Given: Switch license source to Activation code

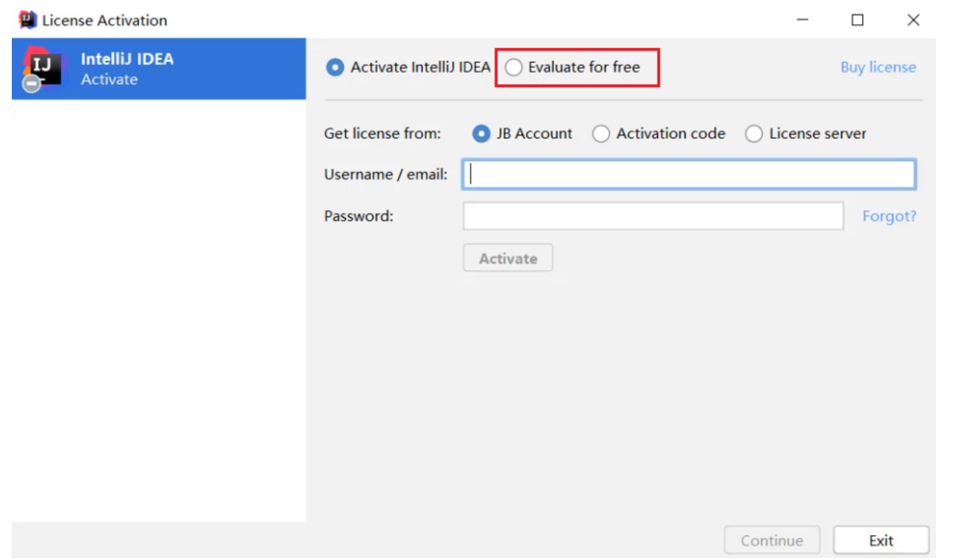Looking at the screenshot, I should pyautogui.click(x=601, y=134).
